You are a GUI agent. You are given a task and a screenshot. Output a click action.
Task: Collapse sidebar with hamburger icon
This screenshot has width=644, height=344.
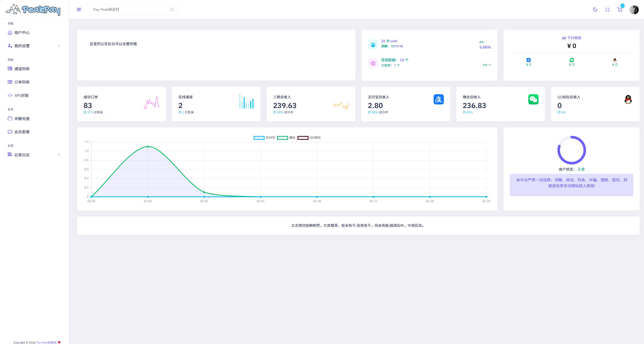tap(79, 9)
